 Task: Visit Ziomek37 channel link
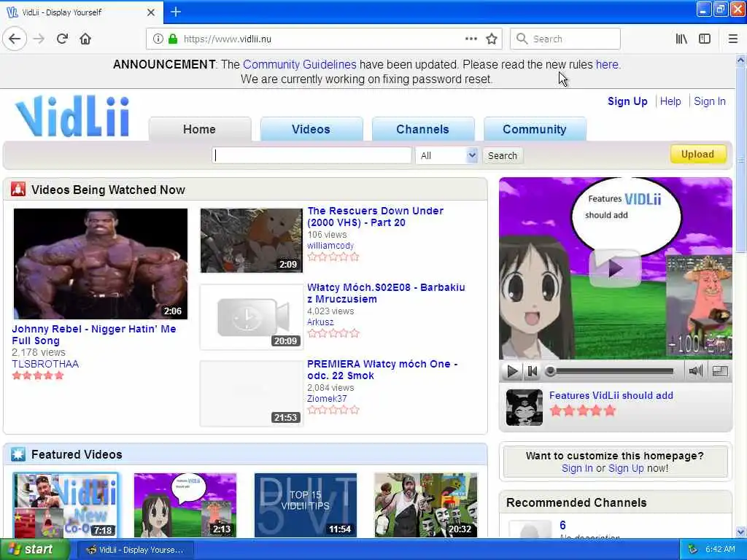pyautogui.click(x=327, y=399)
